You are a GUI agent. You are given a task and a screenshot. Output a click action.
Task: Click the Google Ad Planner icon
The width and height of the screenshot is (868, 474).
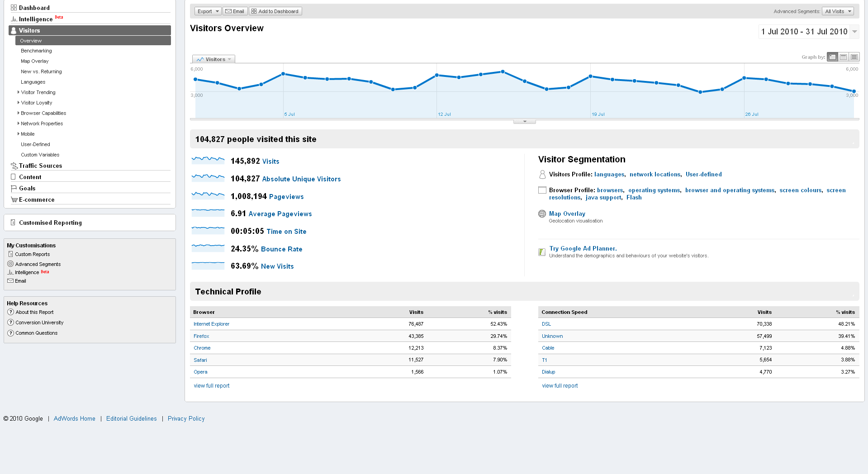pyautogui.click(x=542, y=252)
